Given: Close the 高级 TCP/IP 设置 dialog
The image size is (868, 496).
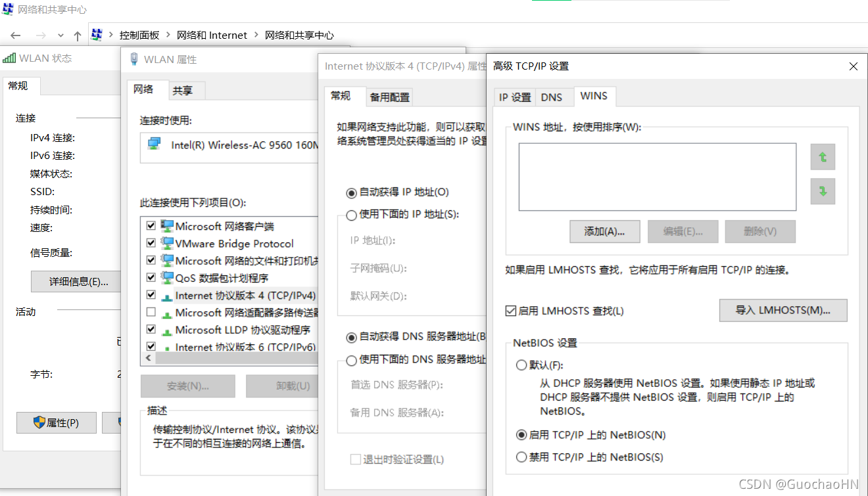Looking at the screenshot, I should tap(854, 66).
